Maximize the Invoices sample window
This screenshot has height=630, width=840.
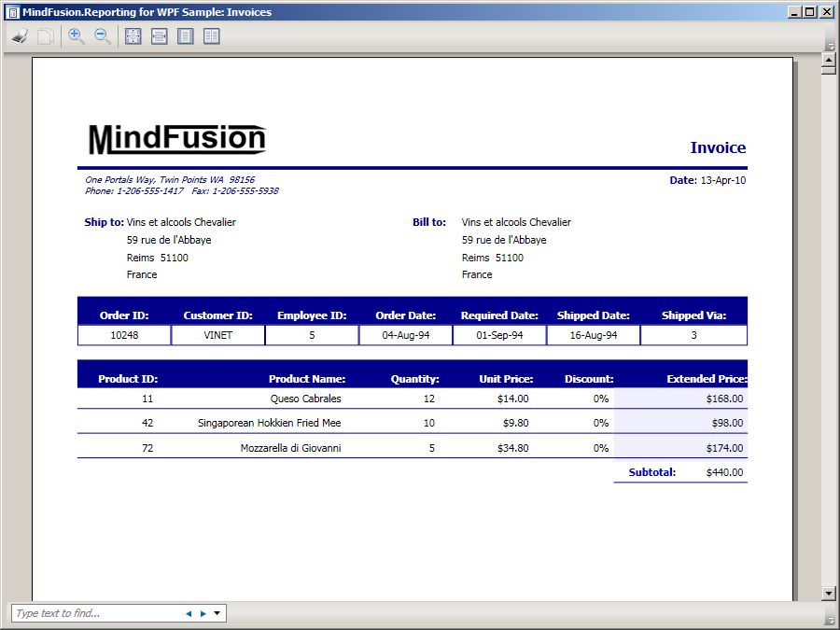809,12
